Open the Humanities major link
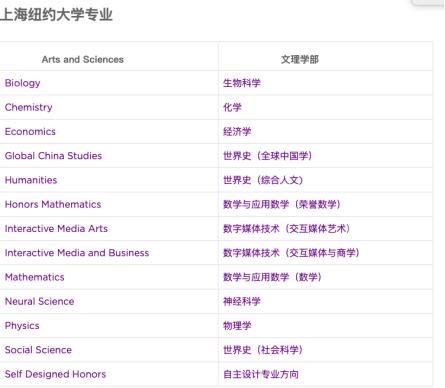This screenshot has height=388, width=445. click(31, 180)
